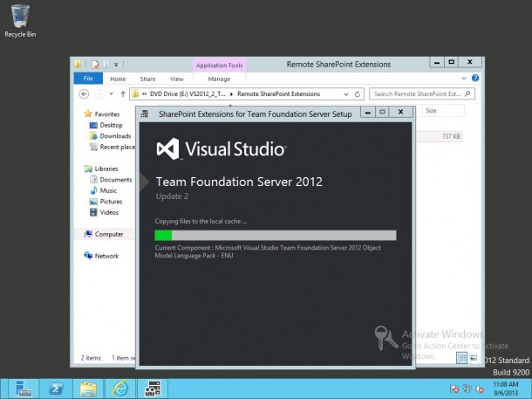Click the double chevron in the address bar
Screen dimensions: 532x399
pos(144,94)
